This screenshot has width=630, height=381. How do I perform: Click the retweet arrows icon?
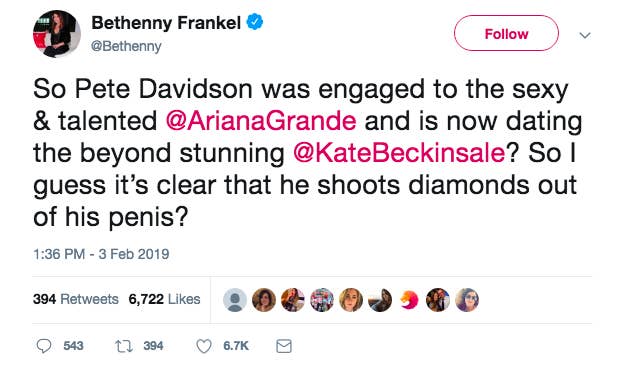point(124,346)
